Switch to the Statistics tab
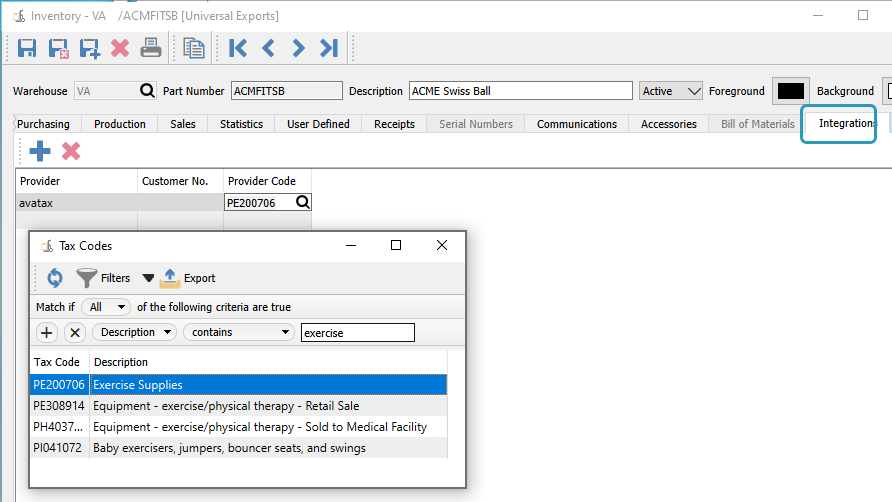 pyautogui.click(x=241, y=124)
